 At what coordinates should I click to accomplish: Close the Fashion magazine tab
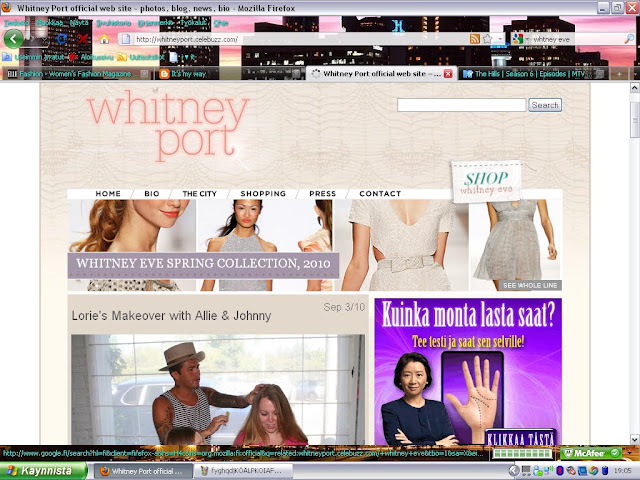coord(144,74)
